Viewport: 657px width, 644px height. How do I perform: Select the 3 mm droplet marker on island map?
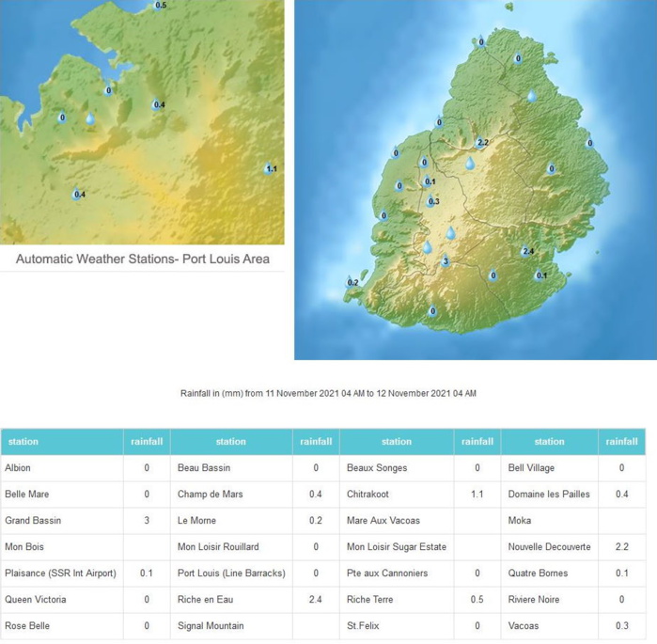[446, 261]
